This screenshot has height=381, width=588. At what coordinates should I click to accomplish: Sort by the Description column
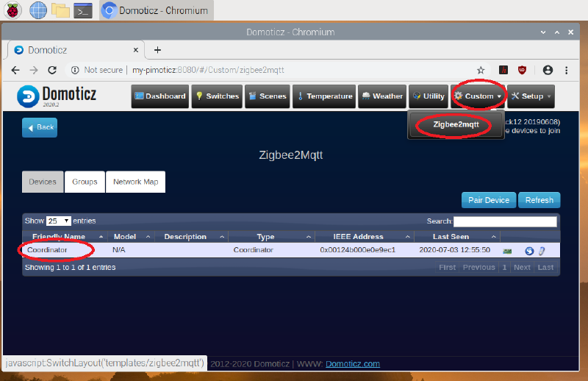coord(191,237)
